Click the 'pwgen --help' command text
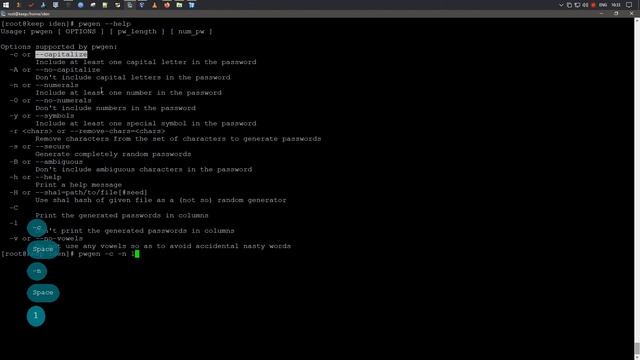The image size is (640, 360). (x=104, y=24)
